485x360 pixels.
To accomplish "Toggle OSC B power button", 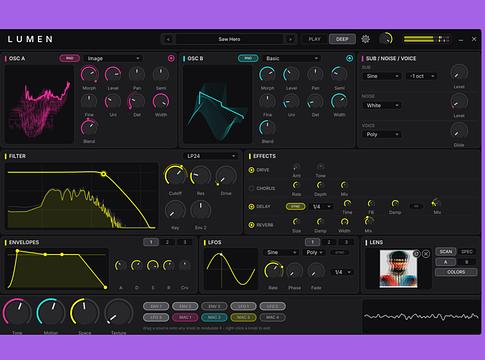I will click(349, 58).
